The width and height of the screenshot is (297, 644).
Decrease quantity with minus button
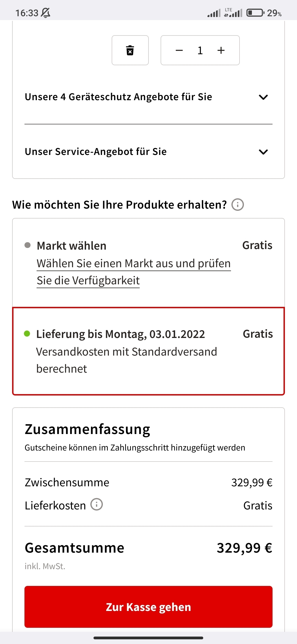click(x=179, y=50)
